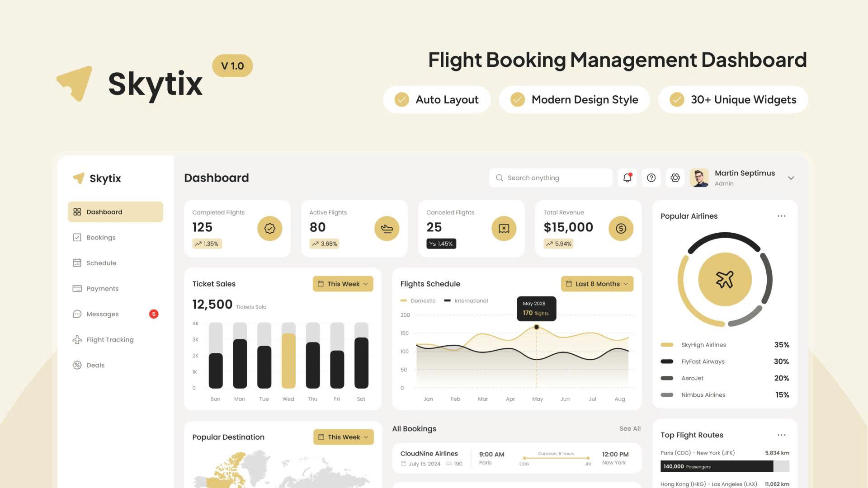Click the FlyFast Airways black legend swatch

(667, 361)
